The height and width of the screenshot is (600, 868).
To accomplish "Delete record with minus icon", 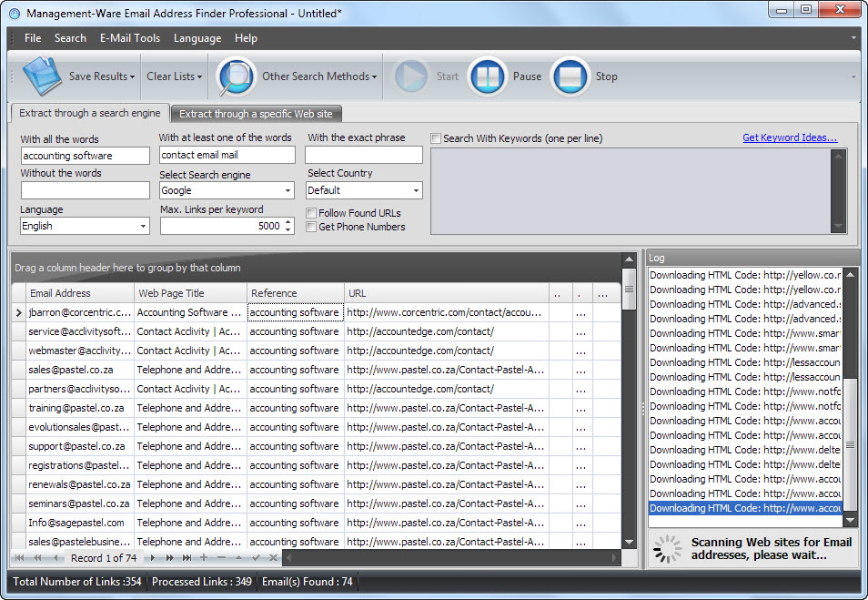I will [x=221, y=558].
